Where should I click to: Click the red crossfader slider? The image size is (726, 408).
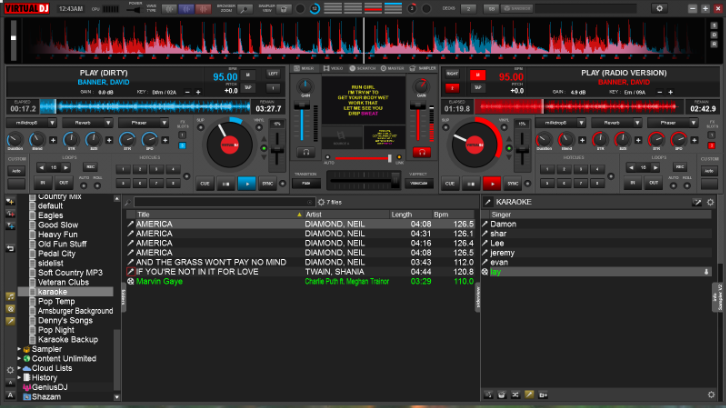(390, 158)
